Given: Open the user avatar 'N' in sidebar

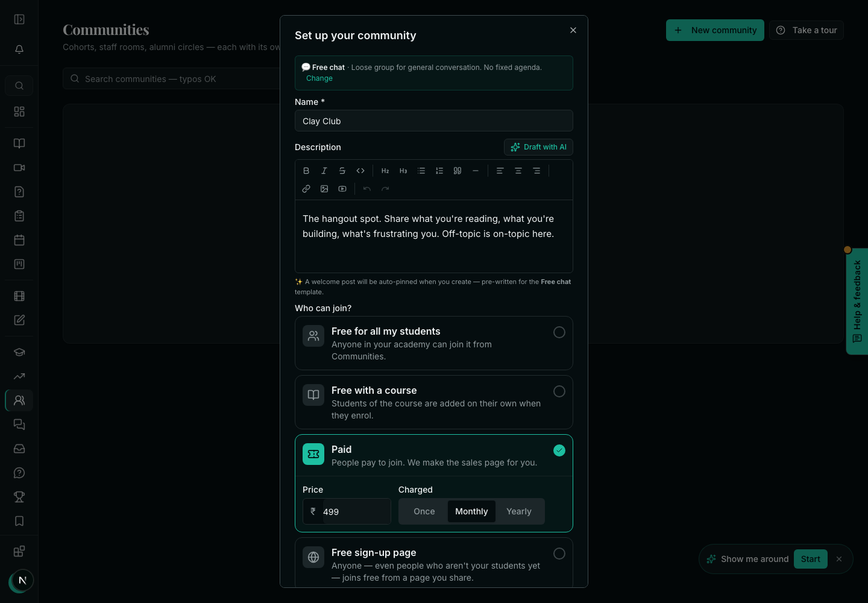Looking at the screenshot, I should click(22, 581).
